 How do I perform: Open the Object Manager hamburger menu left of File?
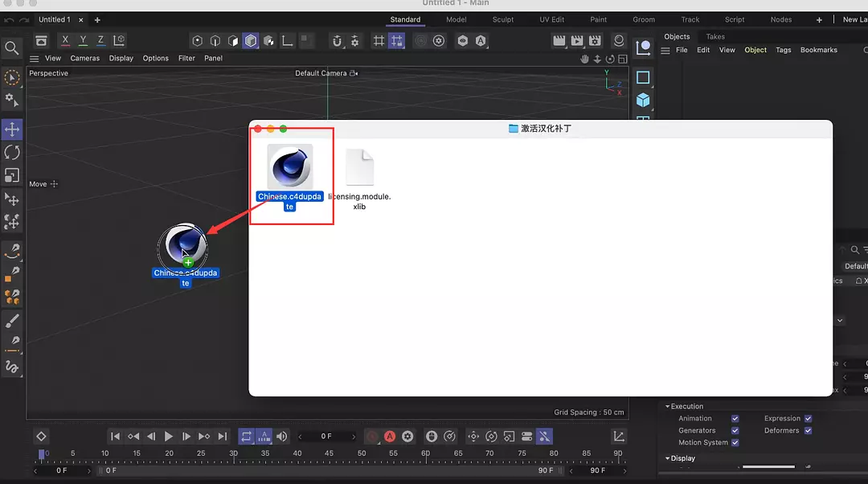665,51
